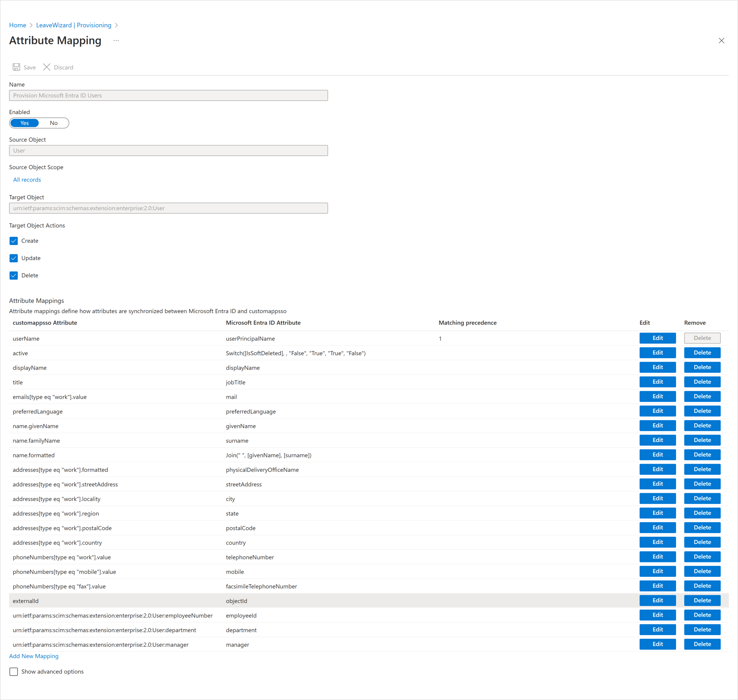Set Enabled toggle to Yes
Image resolution: width=738 pixels, height=700 pixels.
pyautogui.click(x=25, y=123)
